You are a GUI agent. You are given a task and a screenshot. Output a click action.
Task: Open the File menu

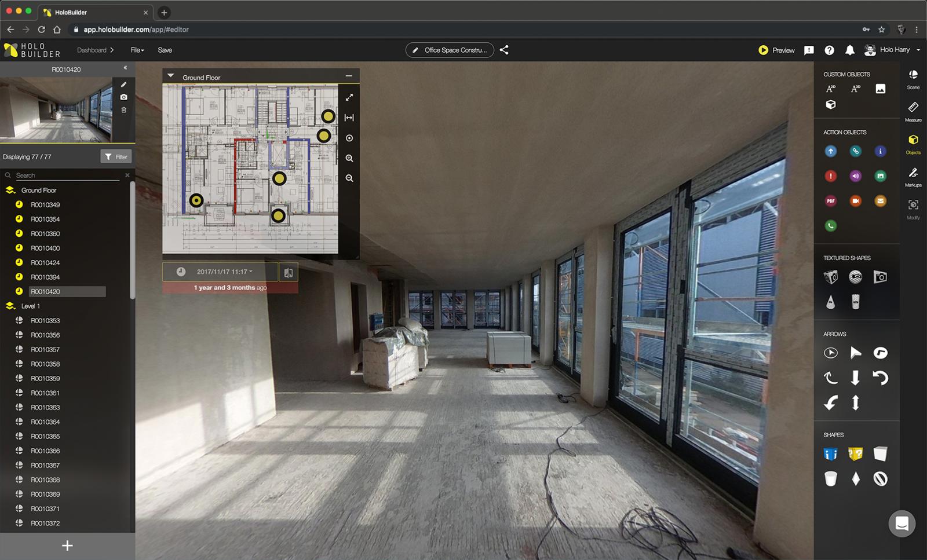137,50
